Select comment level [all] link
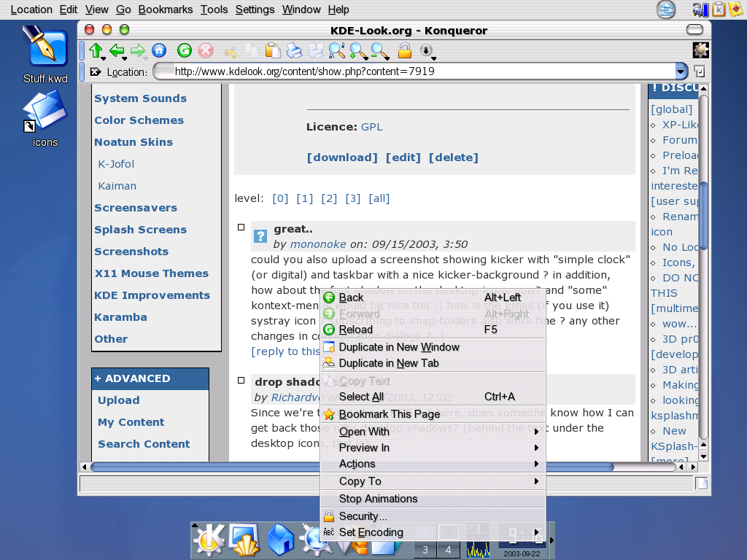Screen dimensions: 747x560 [379, 198]
